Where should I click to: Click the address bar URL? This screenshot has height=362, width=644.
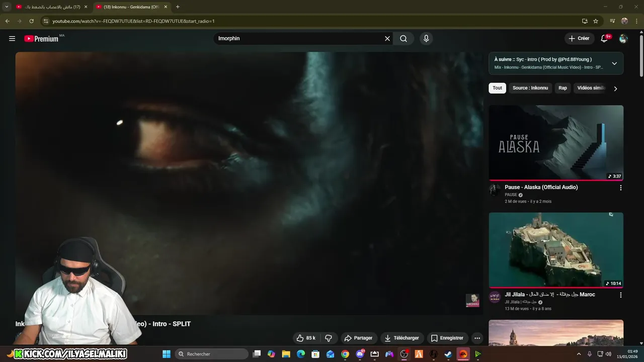pyautogui.click(x=133, y=21)
